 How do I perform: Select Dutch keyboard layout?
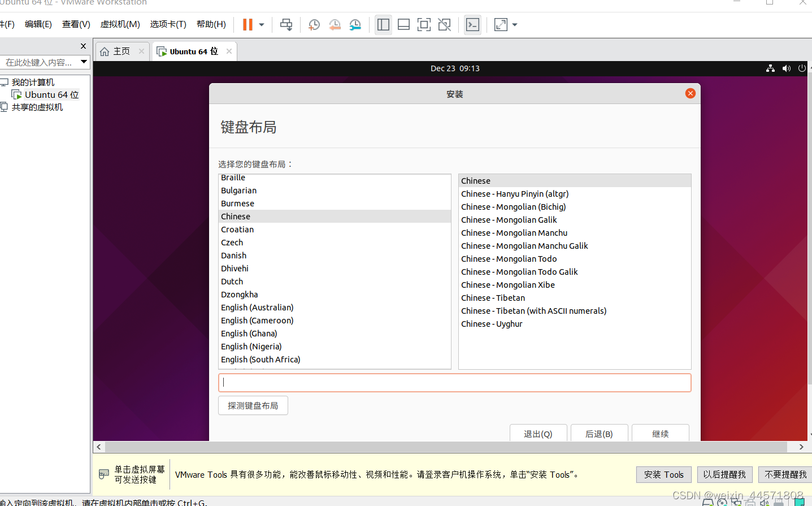[335, 282]
